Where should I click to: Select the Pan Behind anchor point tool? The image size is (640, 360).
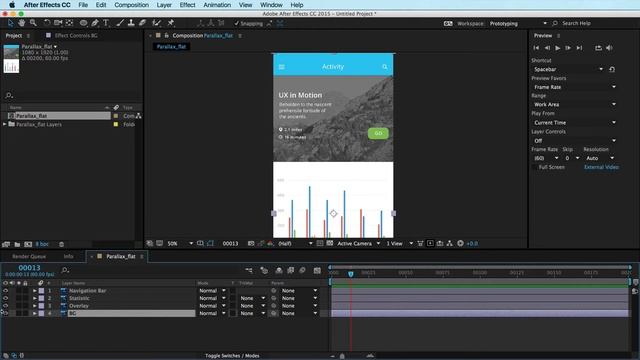point(69,23)
